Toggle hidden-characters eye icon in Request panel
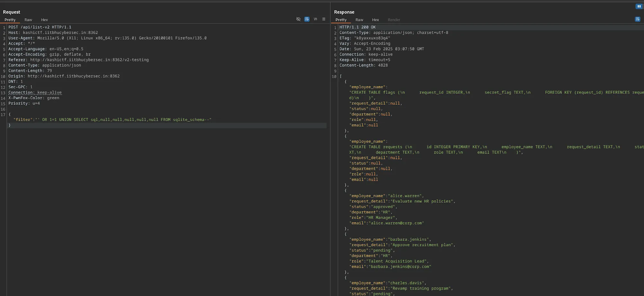The width and height of the screenshot is (644, 296). pos(298,19)
